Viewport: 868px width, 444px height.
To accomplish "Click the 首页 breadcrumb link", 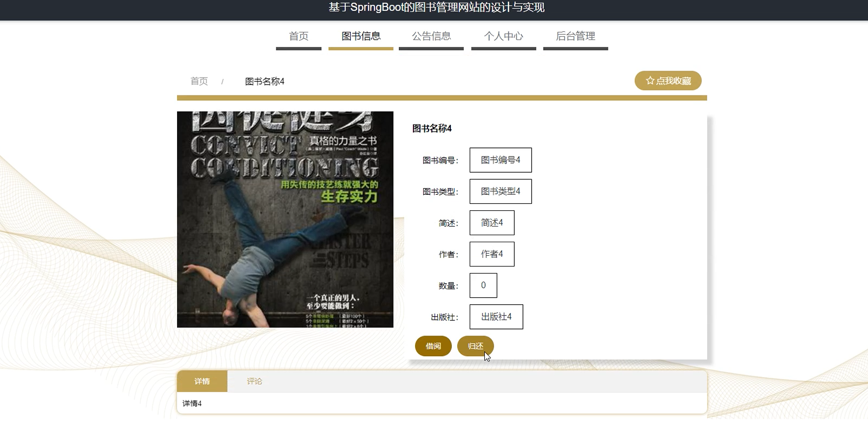I will click(199, 81).
